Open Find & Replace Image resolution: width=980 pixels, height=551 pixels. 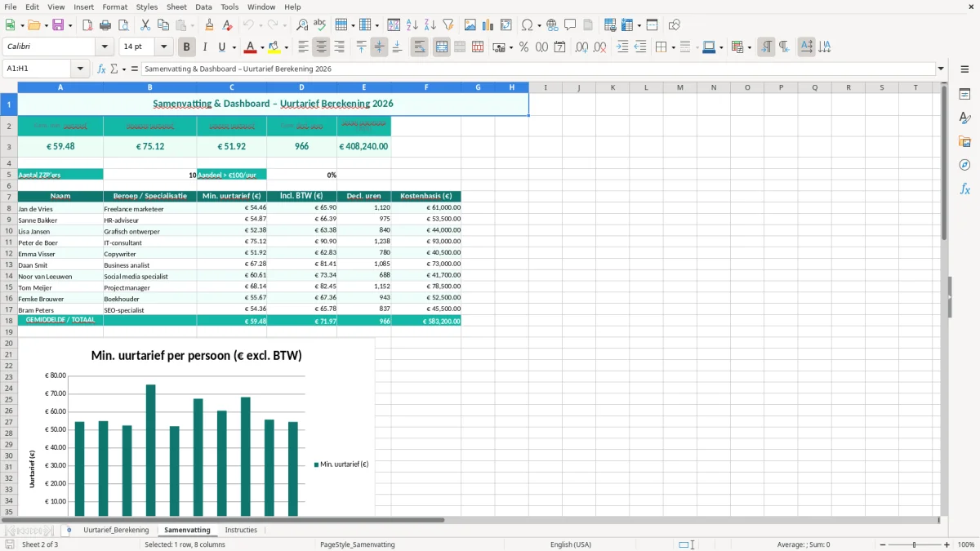tap(302, 25)
